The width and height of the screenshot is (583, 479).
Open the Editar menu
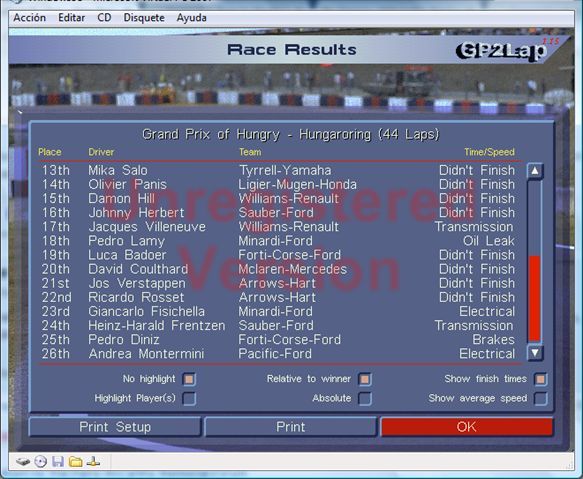click(x=71, y=17)
